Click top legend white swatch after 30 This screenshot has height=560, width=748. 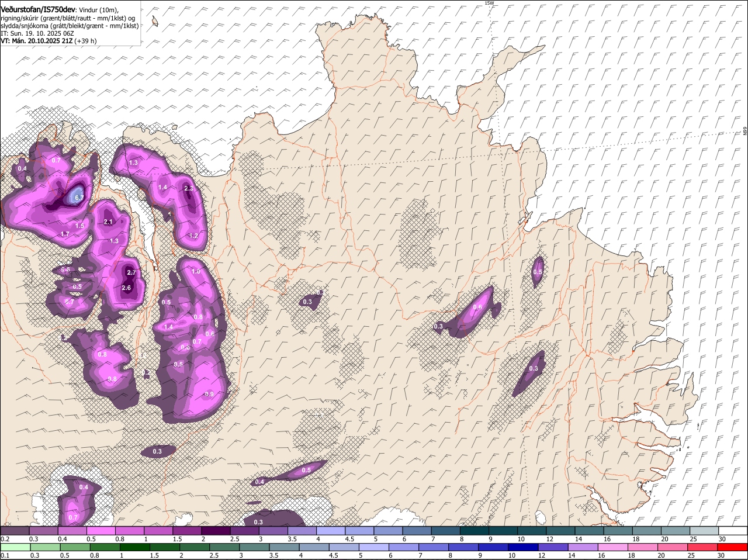733,530
